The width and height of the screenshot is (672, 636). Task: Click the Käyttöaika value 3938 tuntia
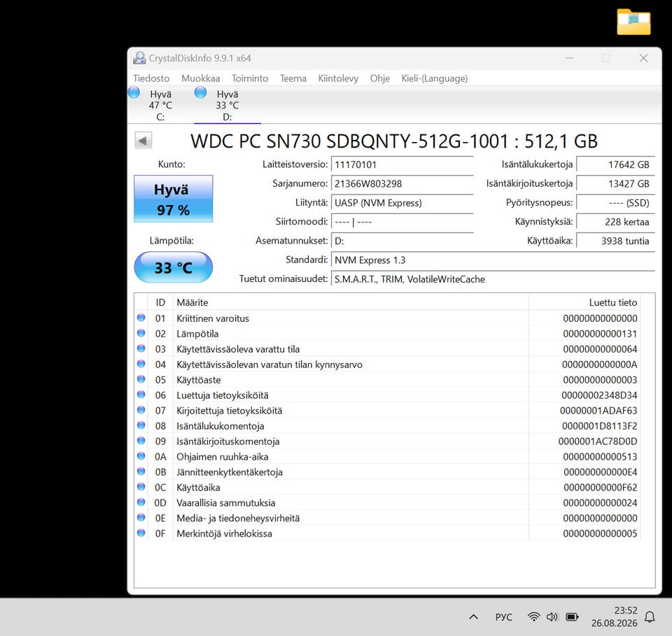pyautogui.click(x=615, y=241)
